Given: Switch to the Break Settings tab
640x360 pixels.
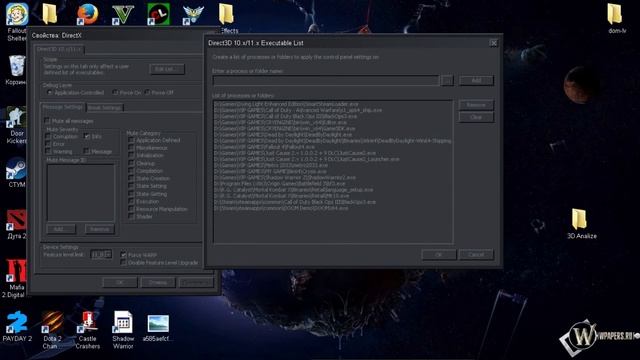Looking at the screenshot, I should pyautogui.click(x=104, y=108).
